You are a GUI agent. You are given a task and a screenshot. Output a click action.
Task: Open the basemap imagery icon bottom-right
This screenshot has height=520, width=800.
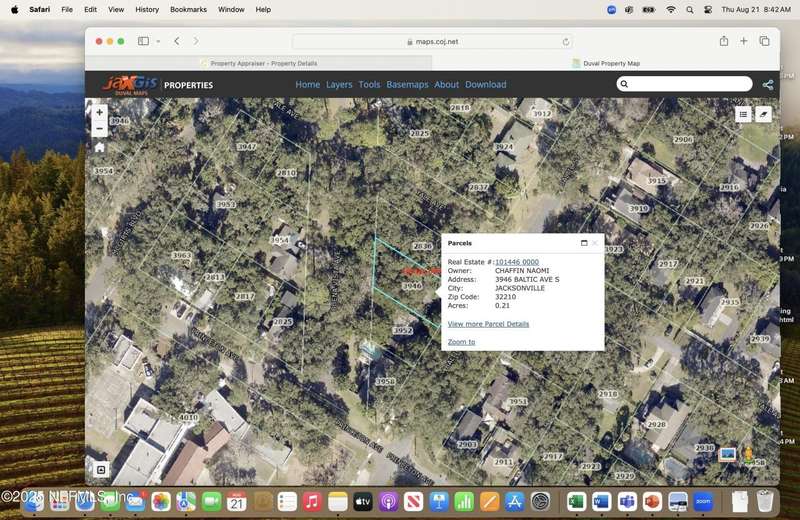[727, 454]
